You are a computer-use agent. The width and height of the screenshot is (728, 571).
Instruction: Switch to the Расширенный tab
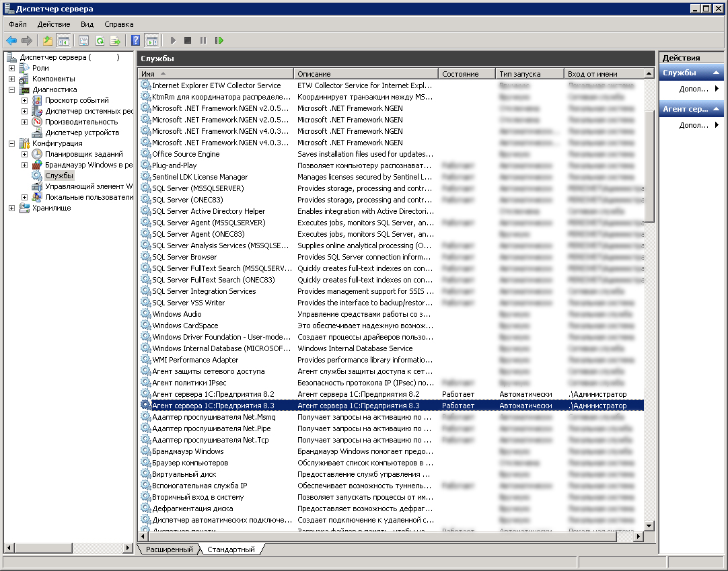(x=169, y=549)
